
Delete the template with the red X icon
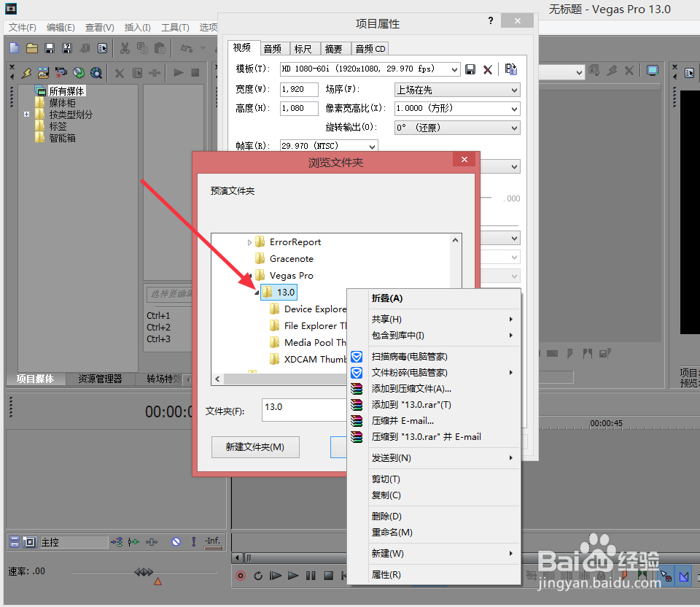click(x=488, y=70)
